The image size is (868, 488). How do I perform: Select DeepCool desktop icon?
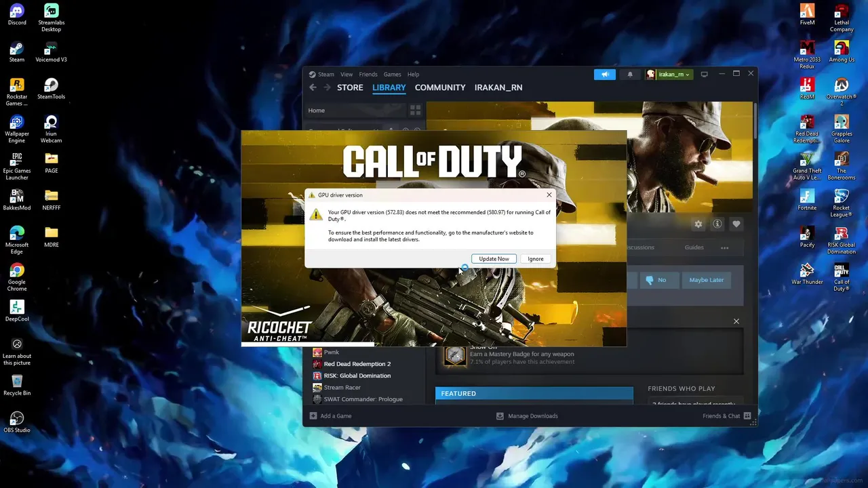[x=17, y=311]
